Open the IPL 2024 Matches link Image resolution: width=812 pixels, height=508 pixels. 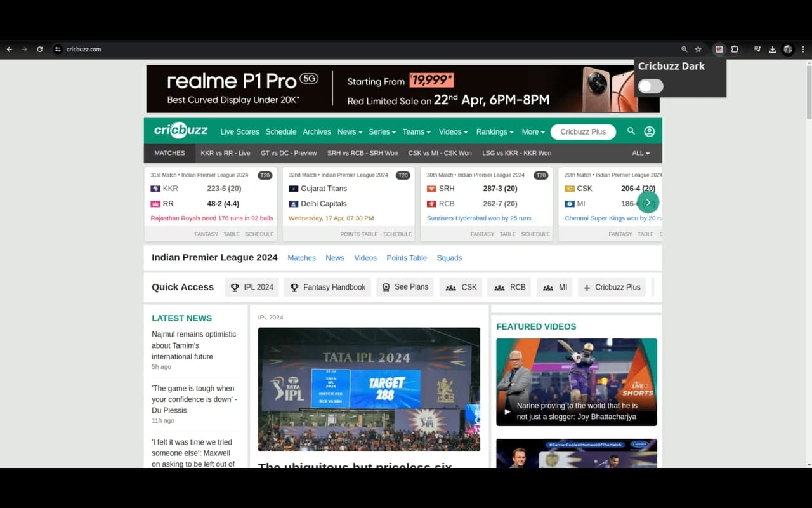(301, 258)
